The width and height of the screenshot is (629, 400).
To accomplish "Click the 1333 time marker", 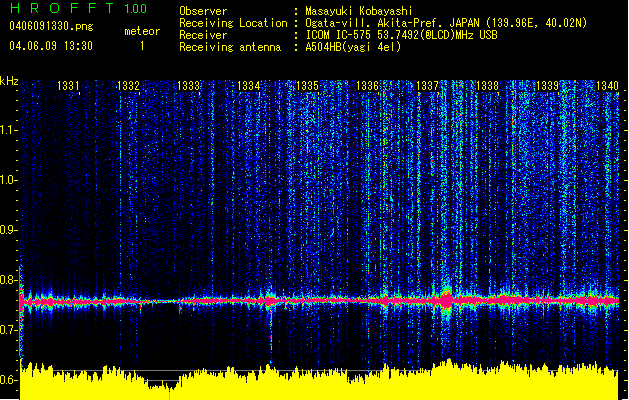I will coord(189,85).
